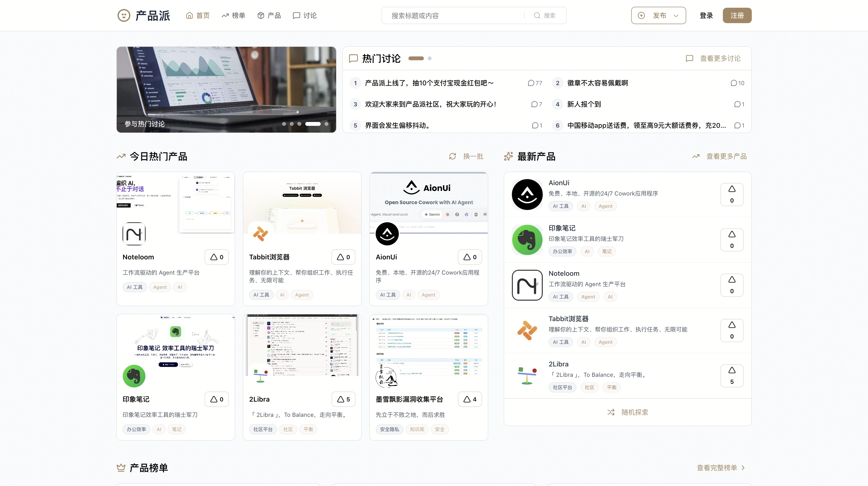This screenshot has height=486, width=868.
Task: Click the active carousel slide indicator
Action: 313,124
